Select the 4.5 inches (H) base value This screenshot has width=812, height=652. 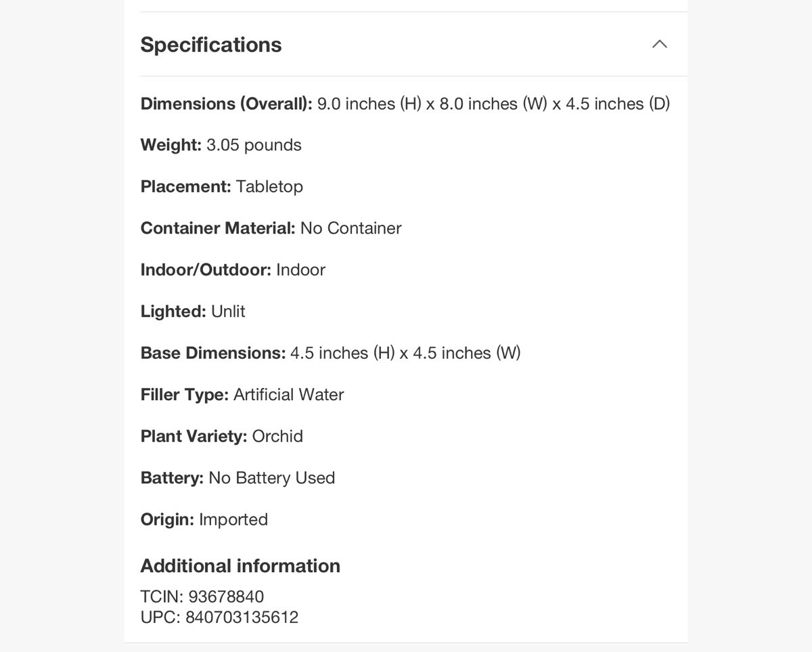tap(342, 353)
